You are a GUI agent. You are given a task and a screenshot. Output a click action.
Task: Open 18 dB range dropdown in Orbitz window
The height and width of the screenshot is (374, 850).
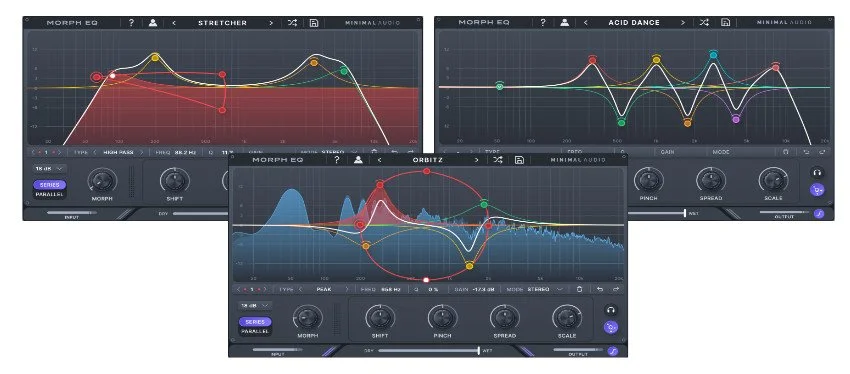coord(255,306)
